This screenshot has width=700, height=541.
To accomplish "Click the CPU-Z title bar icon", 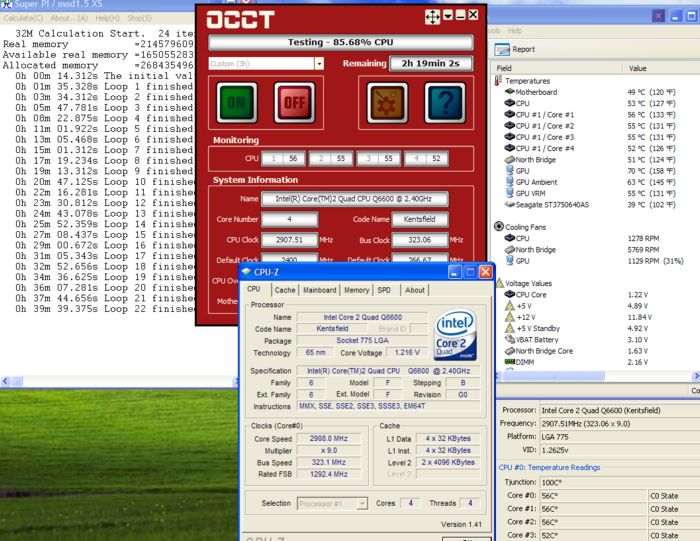I will (x=246, y=271).
